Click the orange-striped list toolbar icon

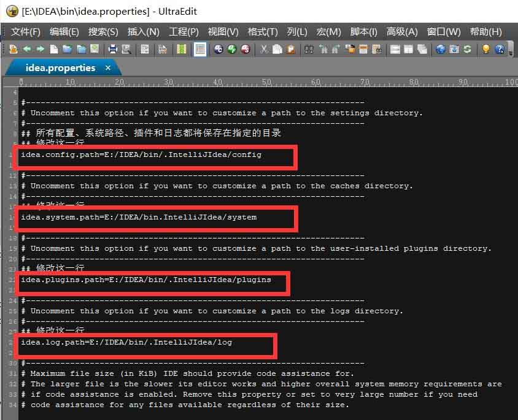coord(363,50)
